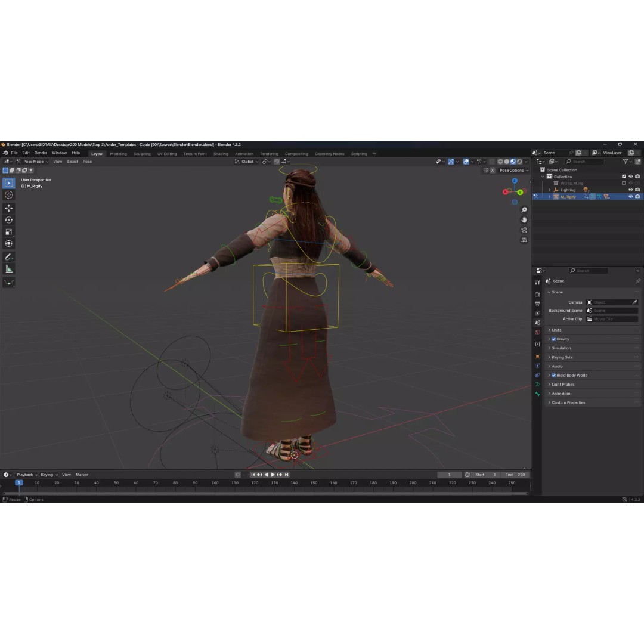Switch to the Sculpting workspace tab
Screen dimensions: 644x644
pyautogui.click(x=142, y=154)
